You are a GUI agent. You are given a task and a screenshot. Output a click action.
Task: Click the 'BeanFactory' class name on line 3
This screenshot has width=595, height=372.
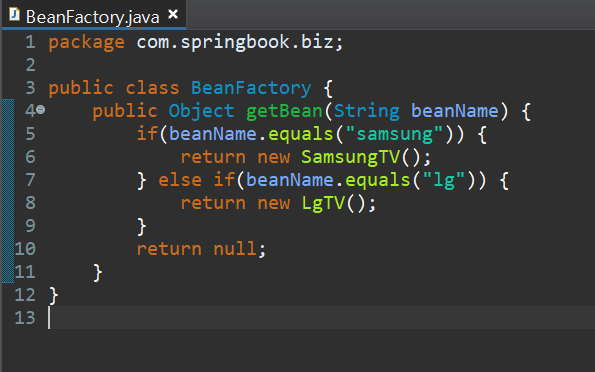pos(251,88)
